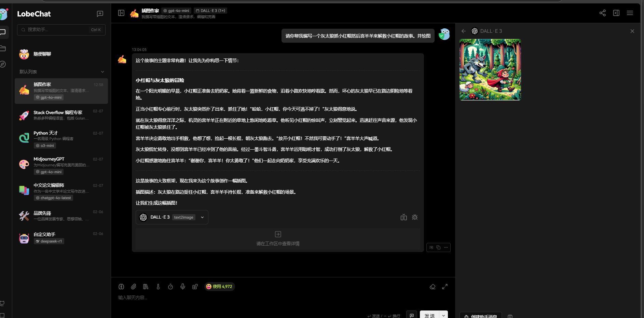Open the 中文论文编辑师 assistant

[x=61, y=191]
